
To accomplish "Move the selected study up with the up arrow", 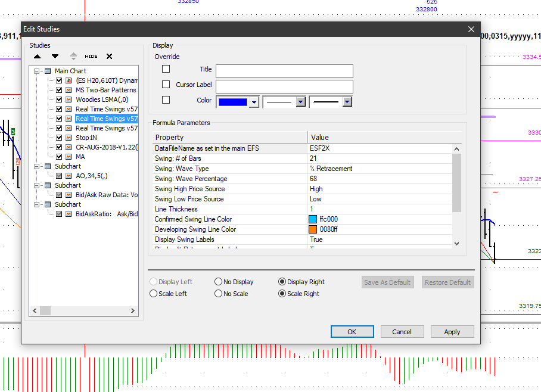I will [x=38, y=56].
